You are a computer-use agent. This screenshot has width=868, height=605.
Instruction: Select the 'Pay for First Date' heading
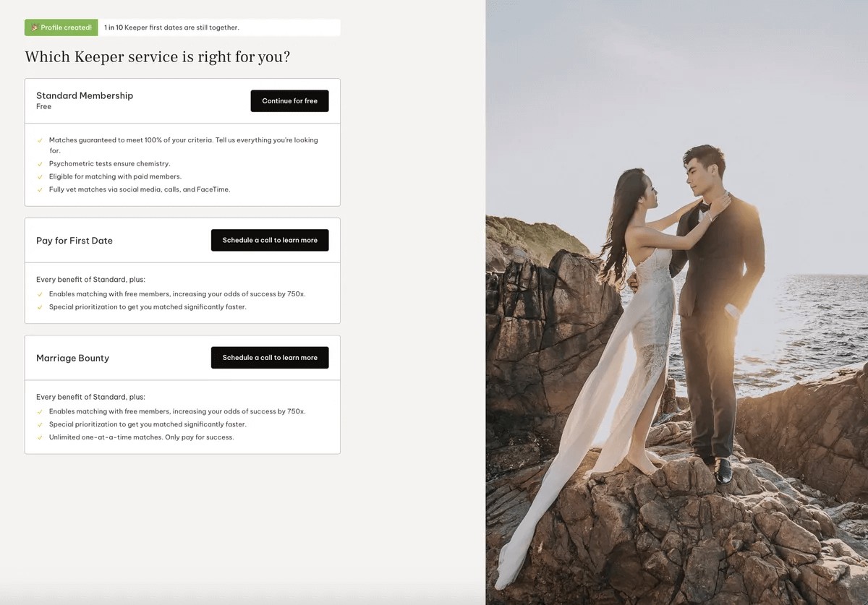click(x=75, y=241)
